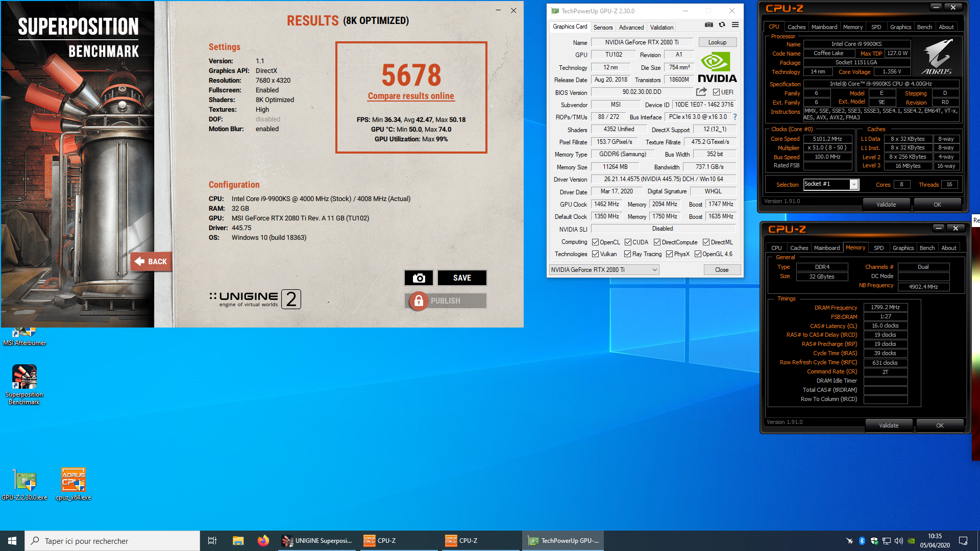Screen dimensions: 980x551
Task: Click the UNIGINE Superposition taskbar button
Action: 317,541
